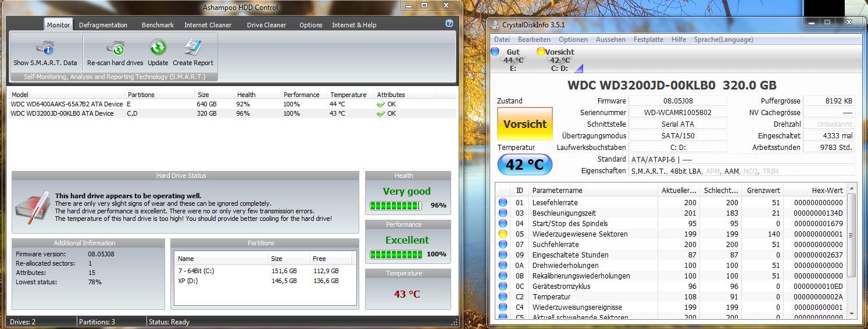The width and height of the screenshot is (868, 329).
Task: Click the status dot for Gerätestromzyklus row
Action: [503, 286]
